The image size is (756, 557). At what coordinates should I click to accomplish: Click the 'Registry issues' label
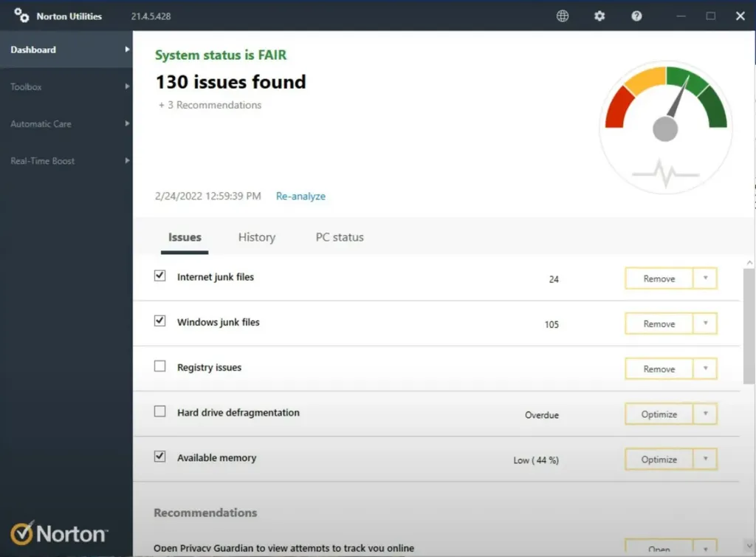pyautogui.click(x=209, y=367)
